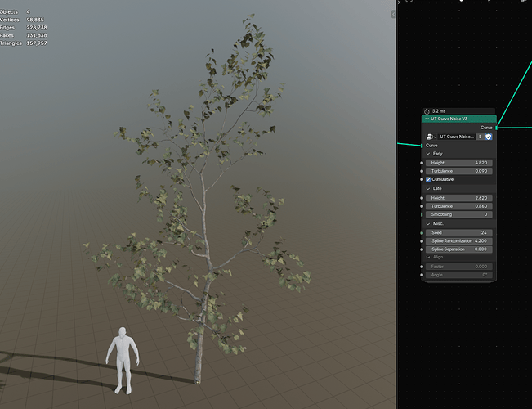532x409 pixels.
Task: Click the Triangles 157,957 statistic
Action: click(x=23, y=43)
